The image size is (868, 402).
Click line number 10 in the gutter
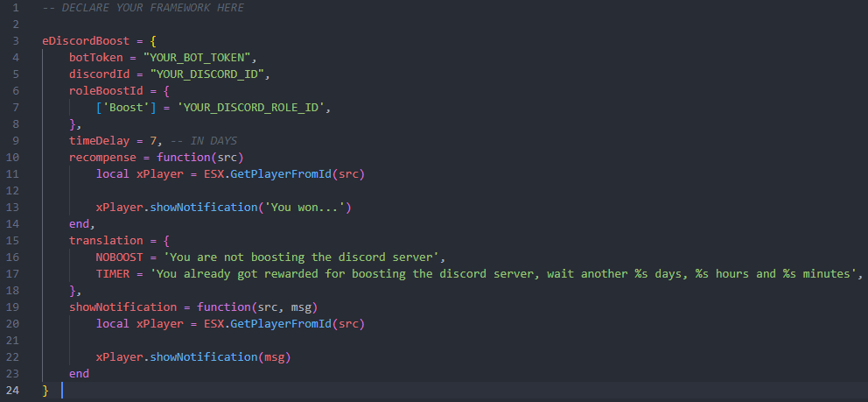tap(13, 158)
